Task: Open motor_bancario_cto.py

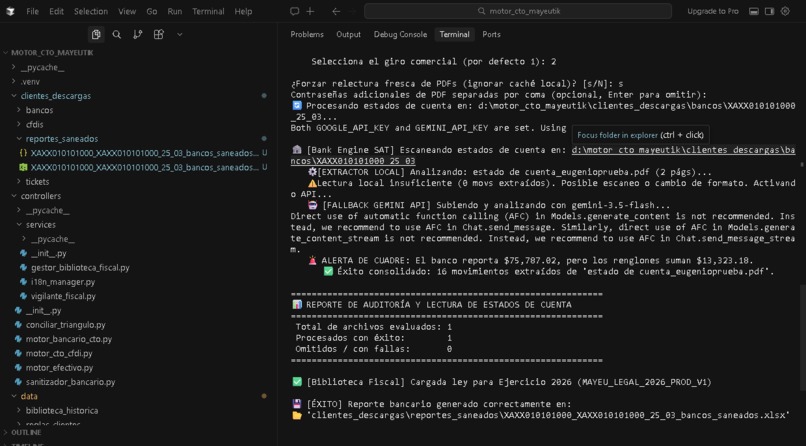Action: click(x=68, y=339)
